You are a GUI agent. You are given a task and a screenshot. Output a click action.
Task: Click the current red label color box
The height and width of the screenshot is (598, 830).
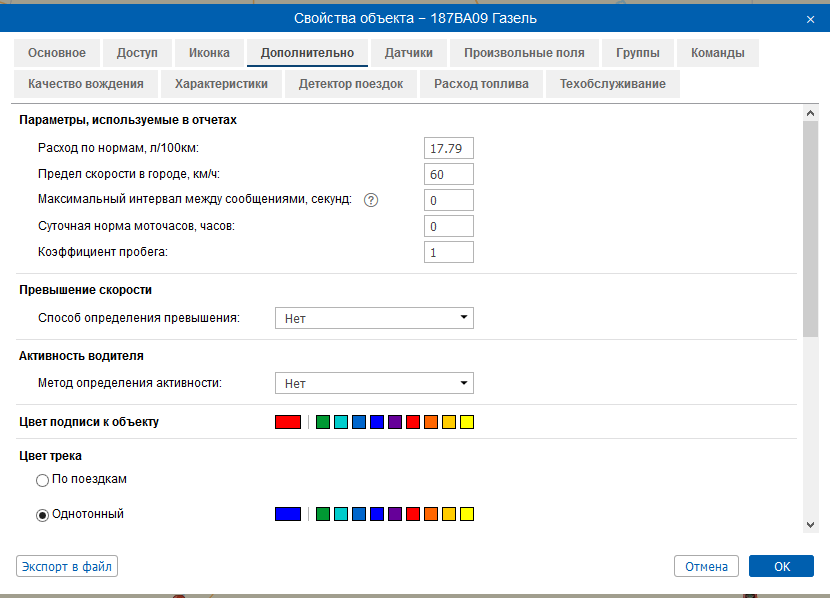tap(288, 422)
